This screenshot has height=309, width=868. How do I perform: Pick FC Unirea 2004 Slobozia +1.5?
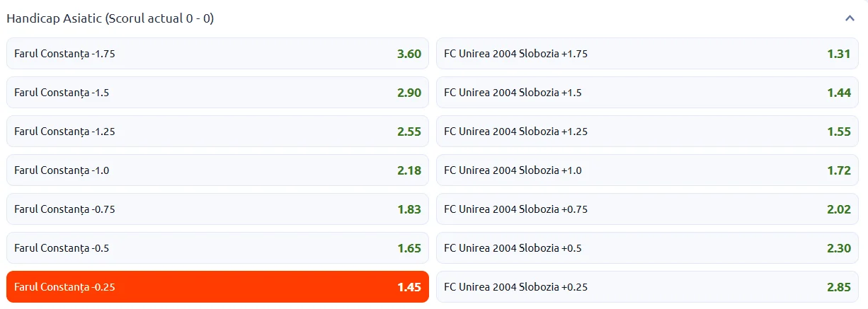[646, 92]
